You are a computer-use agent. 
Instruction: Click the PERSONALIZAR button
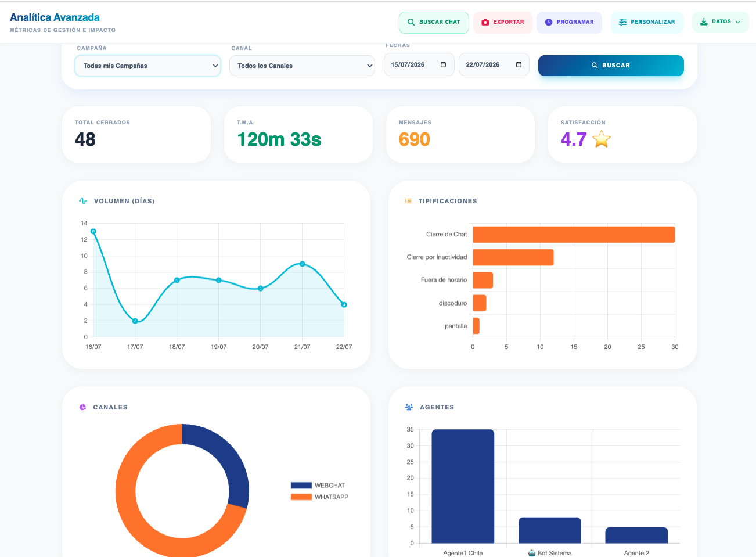[x=647, y=22]
